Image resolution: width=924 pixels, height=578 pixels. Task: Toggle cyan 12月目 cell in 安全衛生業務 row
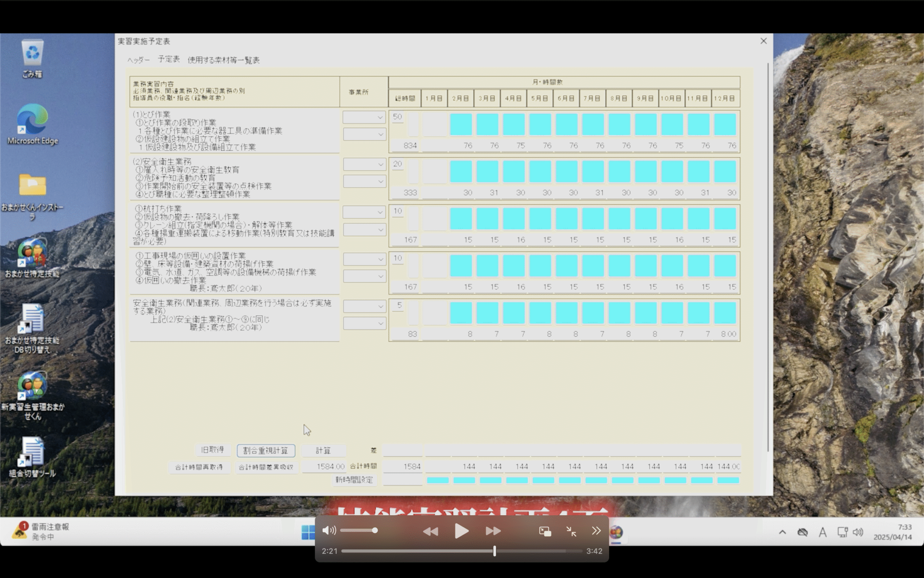[725, 171]
